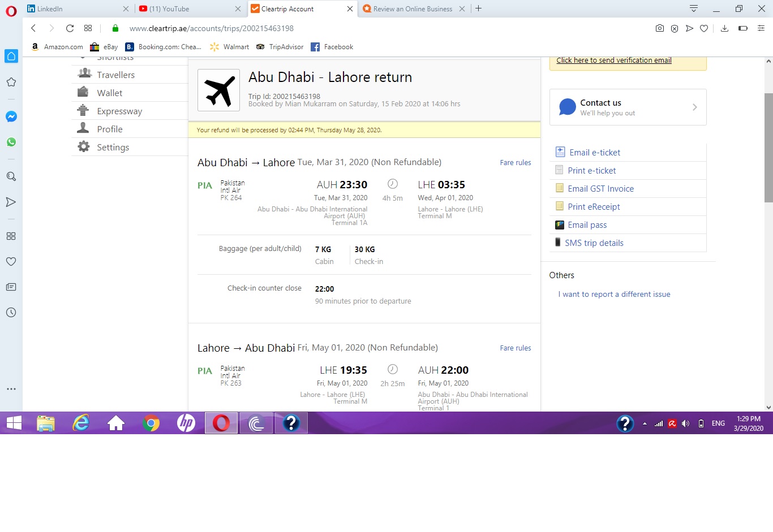The width and height of the screenshot is (773, 532).
Task: Click the Print e-ticket link
Action: tap(592, 170)
